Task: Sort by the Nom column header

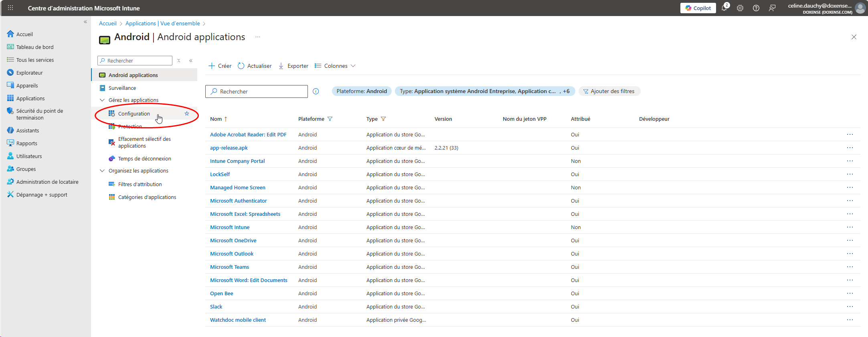Action: [216, 119]
